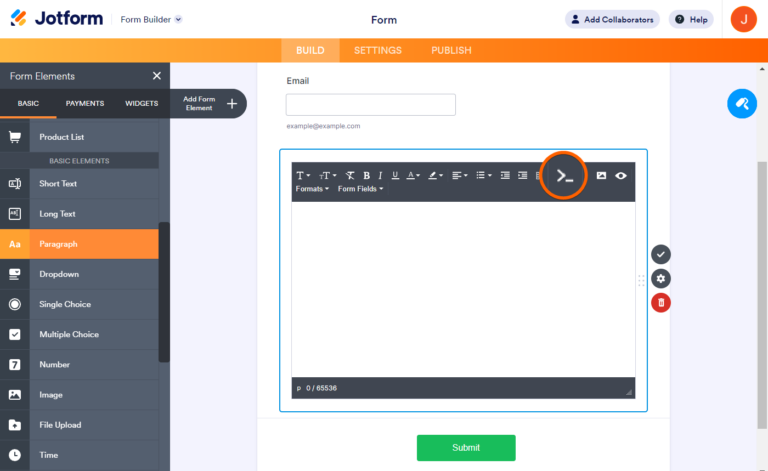Open the Help menu
The image size is (768, 471).
pos(691,20)
